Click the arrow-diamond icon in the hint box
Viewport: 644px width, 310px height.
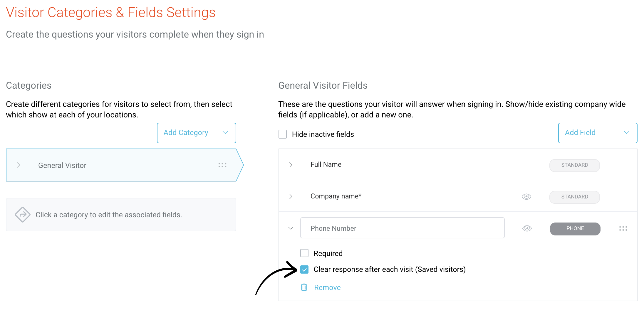[x=23, y=215]
